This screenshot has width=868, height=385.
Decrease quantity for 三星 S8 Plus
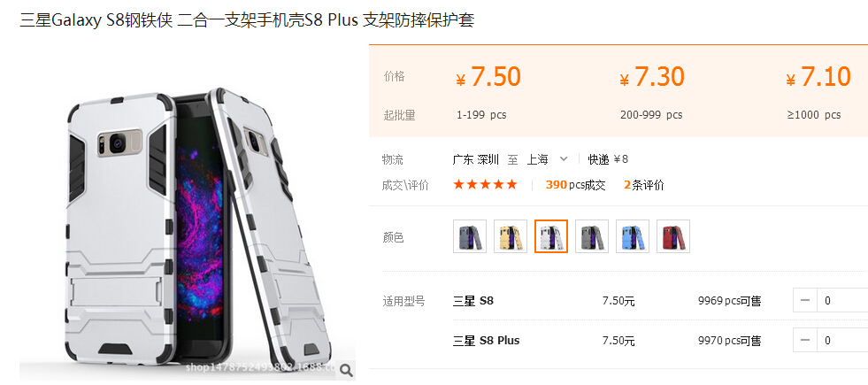point(805,340)
